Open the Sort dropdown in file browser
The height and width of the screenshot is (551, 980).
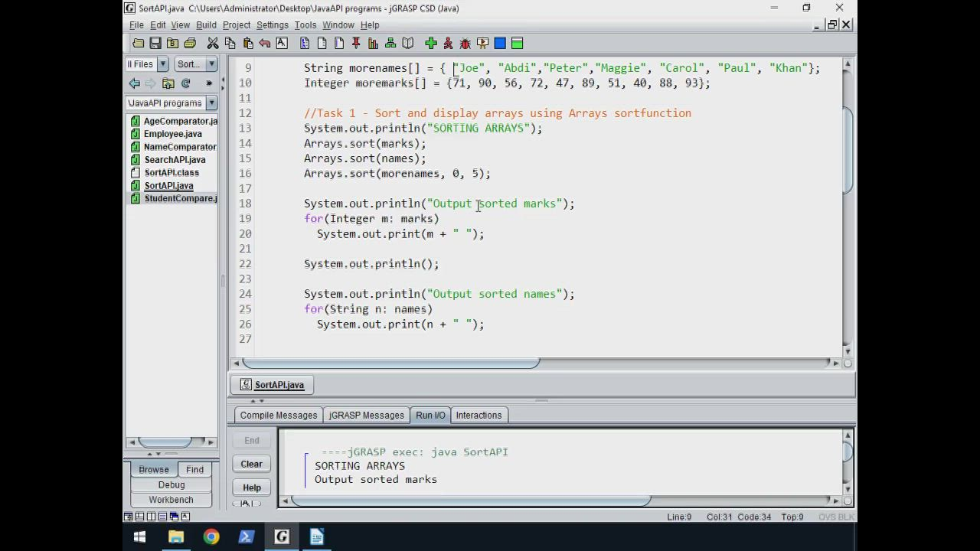point(211,64)
